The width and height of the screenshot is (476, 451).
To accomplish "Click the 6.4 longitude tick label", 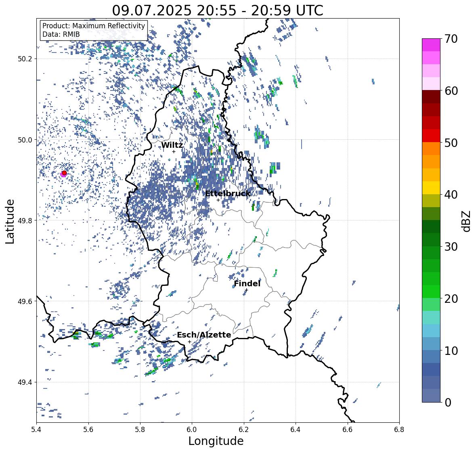I will (296, 429).
